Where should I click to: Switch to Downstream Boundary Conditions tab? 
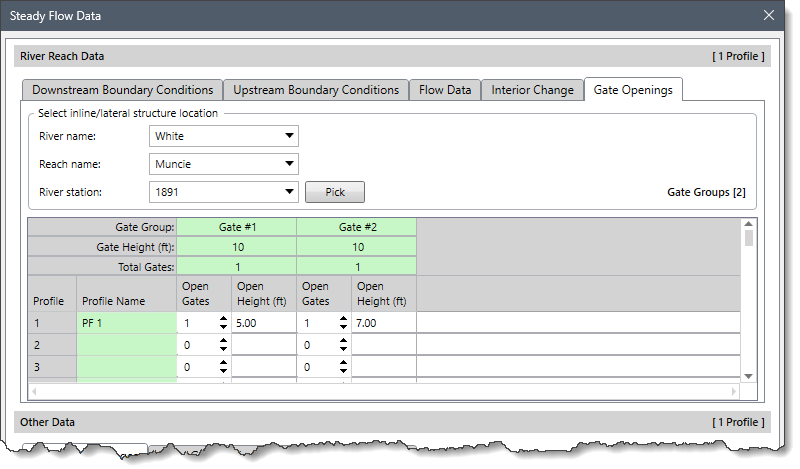[122, 90]
